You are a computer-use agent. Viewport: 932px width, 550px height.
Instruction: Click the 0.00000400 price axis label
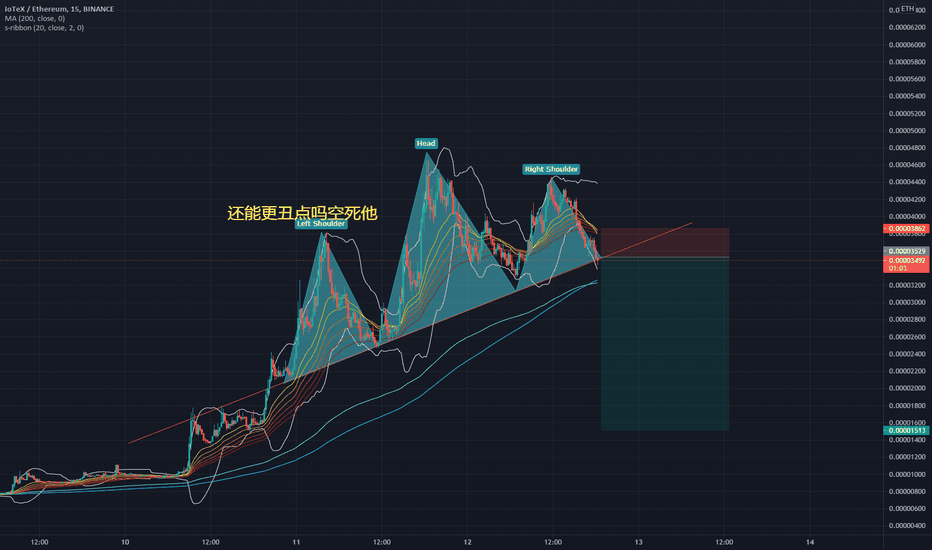click(907, 526)
